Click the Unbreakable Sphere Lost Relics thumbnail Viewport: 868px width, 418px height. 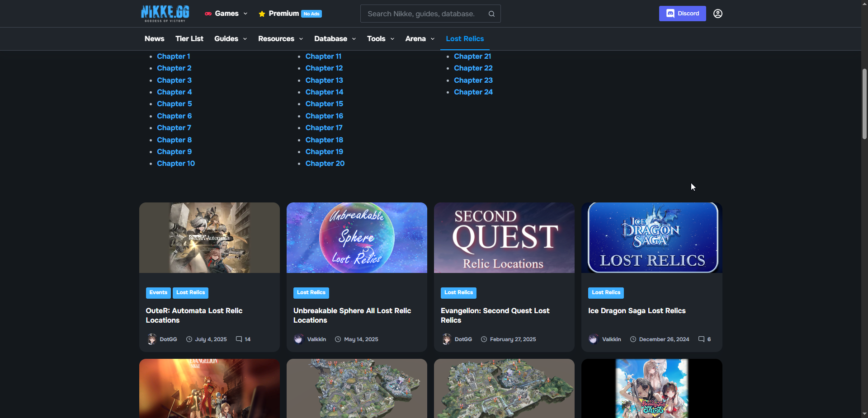357,238
